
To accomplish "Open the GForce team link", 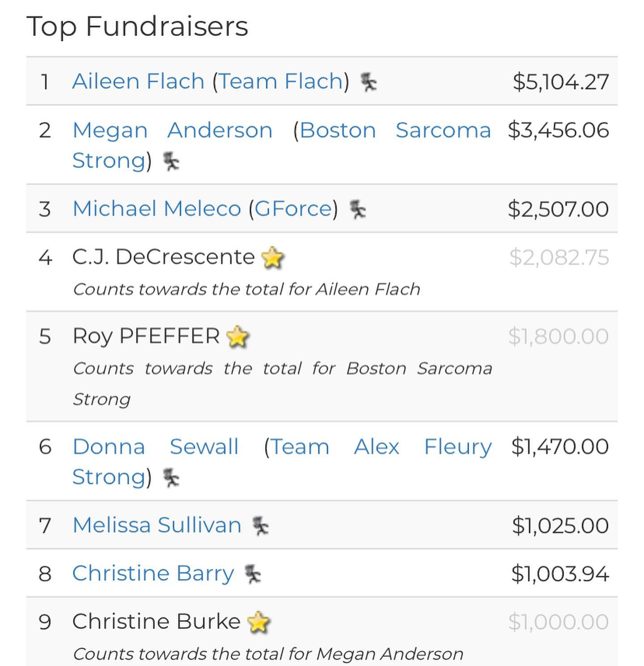I will tap(293, 209).
